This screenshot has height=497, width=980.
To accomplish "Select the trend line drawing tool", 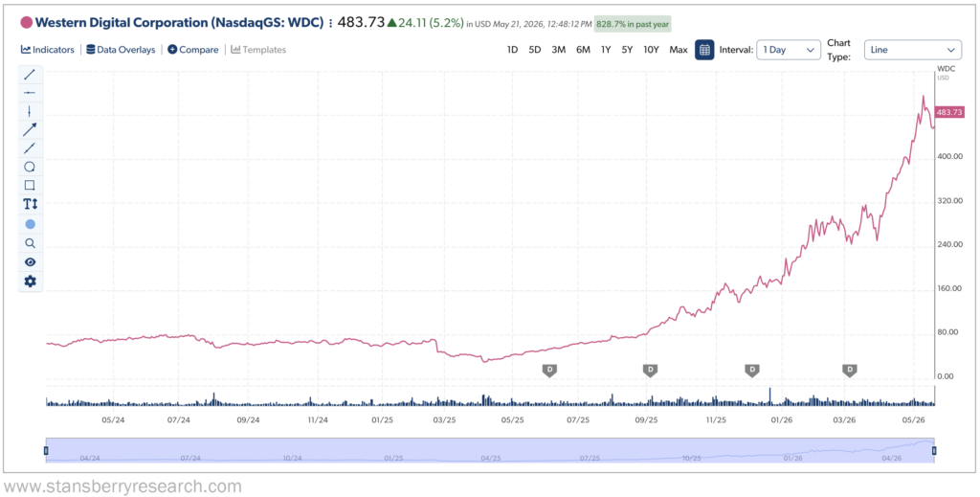I will click(30, 75).
